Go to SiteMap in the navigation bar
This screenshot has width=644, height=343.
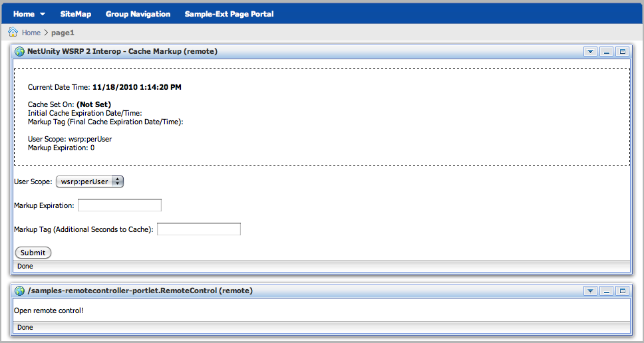[75, 14]
